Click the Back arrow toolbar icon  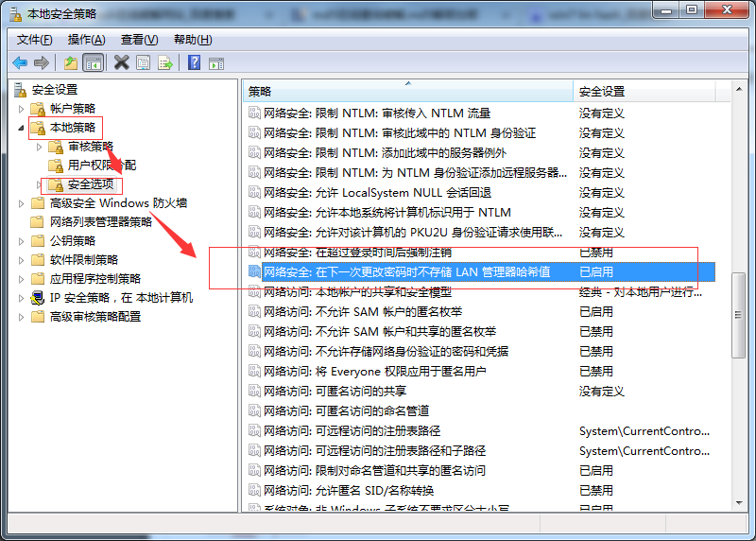click(x=20, y=62)
